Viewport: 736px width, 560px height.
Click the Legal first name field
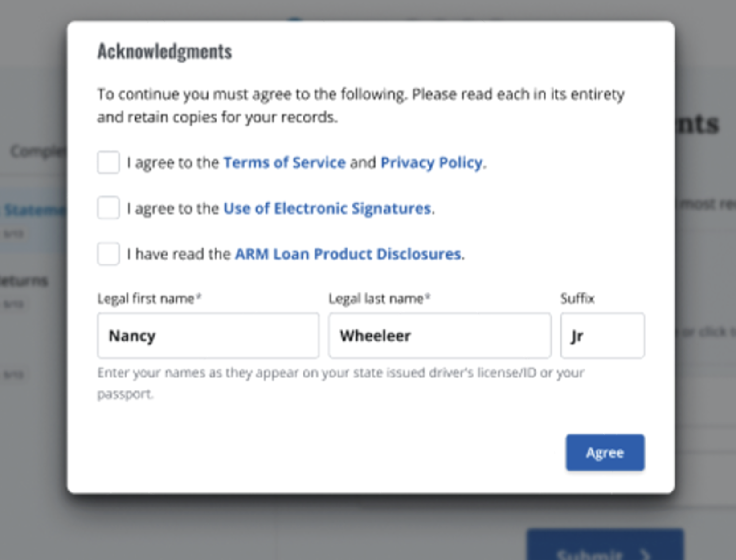[x=208, y=336]
